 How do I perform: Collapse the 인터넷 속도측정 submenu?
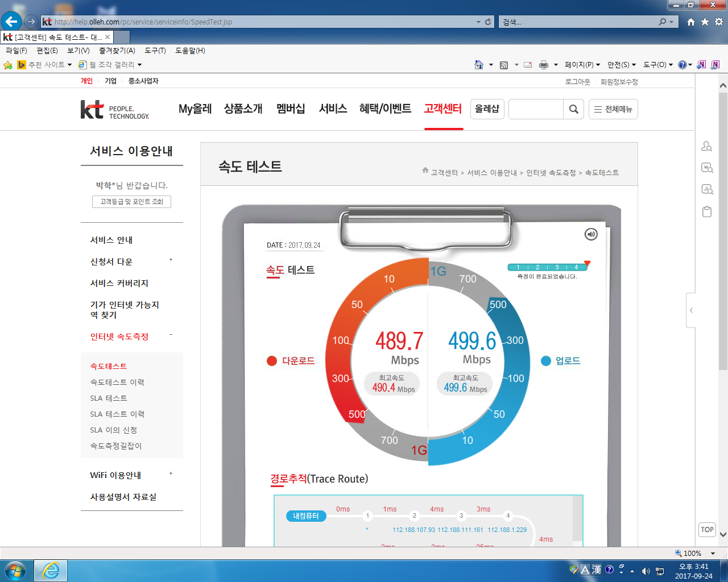click(x=171, y=335)
